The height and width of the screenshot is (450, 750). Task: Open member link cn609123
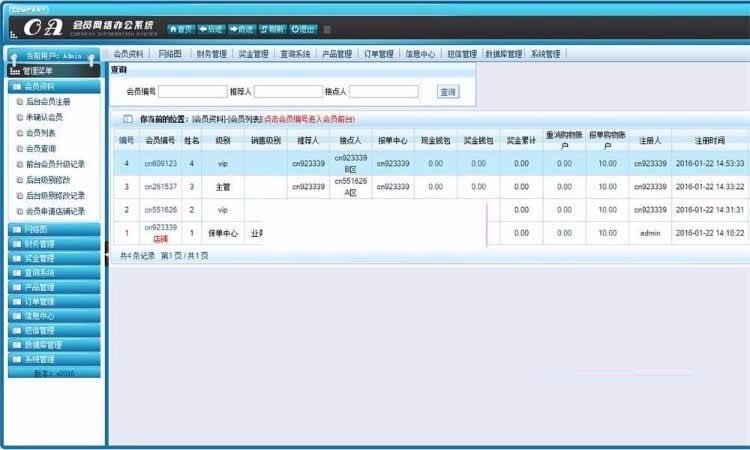point(160,163)
